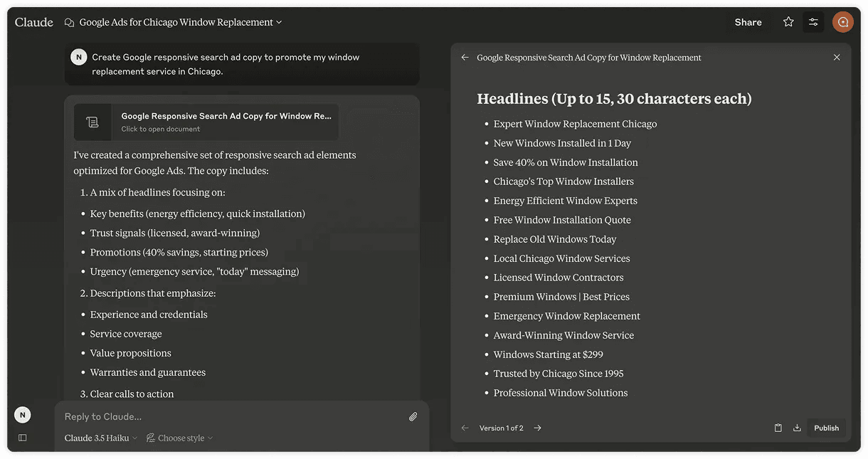This screenshot has width=868, height=459.
Task: Click the Claude logo
Action: click(34, 22)
